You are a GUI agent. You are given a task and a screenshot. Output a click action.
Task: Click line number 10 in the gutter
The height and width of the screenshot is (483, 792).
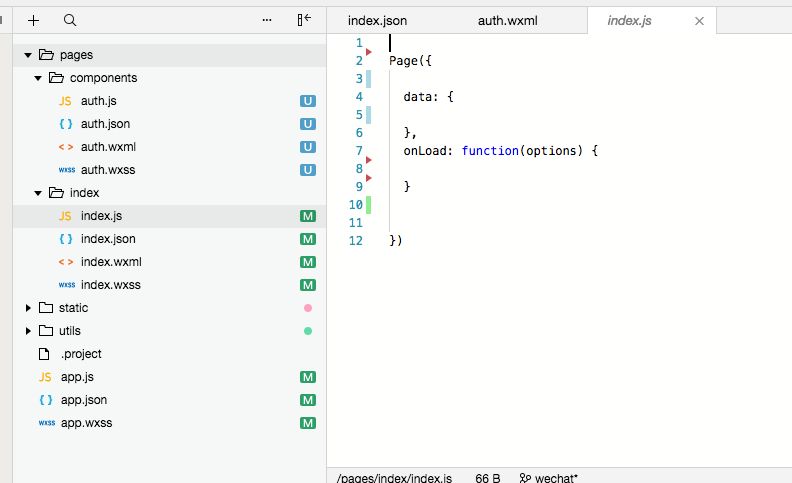point(356,205)
